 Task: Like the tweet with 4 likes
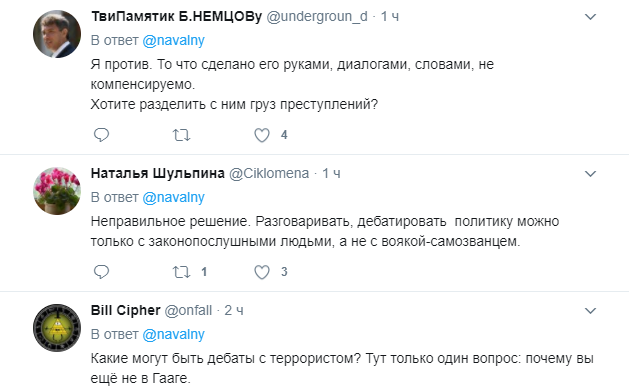point(262,135)
